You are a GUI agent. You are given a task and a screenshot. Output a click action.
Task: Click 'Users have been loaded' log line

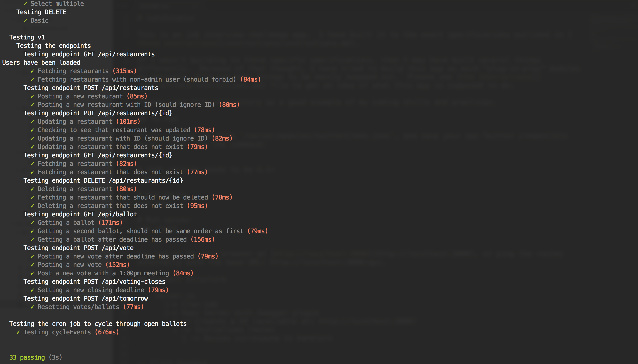41,63
